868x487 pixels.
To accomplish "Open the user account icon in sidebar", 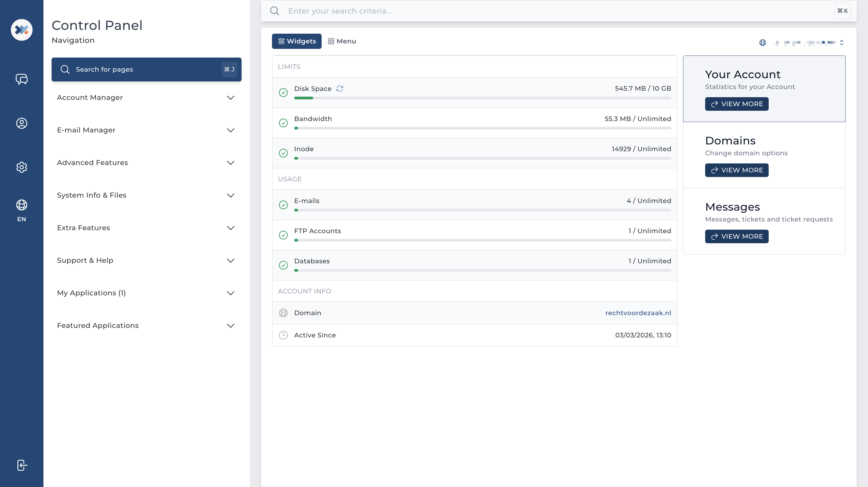I will click(21, 123).
